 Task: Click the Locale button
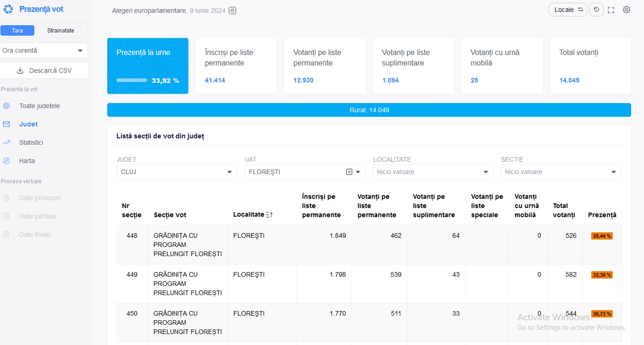click(568, 10)
